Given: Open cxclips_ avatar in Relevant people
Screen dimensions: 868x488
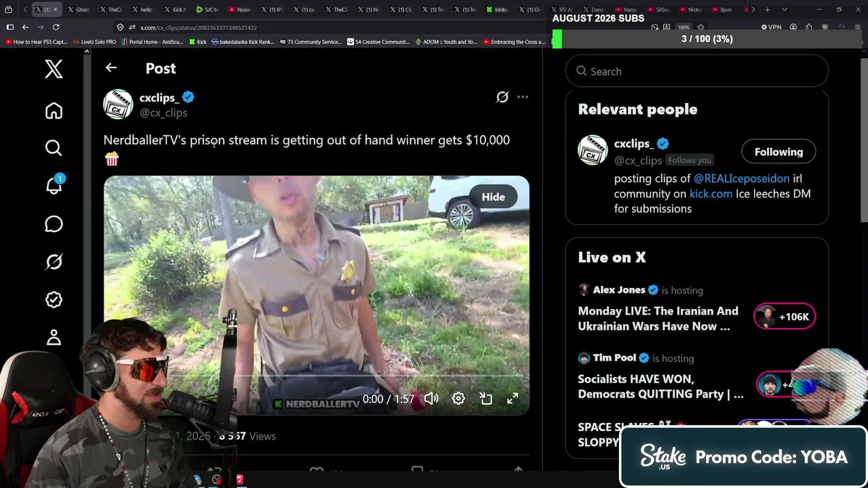Looking at the screenshot, I should click(593, 150).
